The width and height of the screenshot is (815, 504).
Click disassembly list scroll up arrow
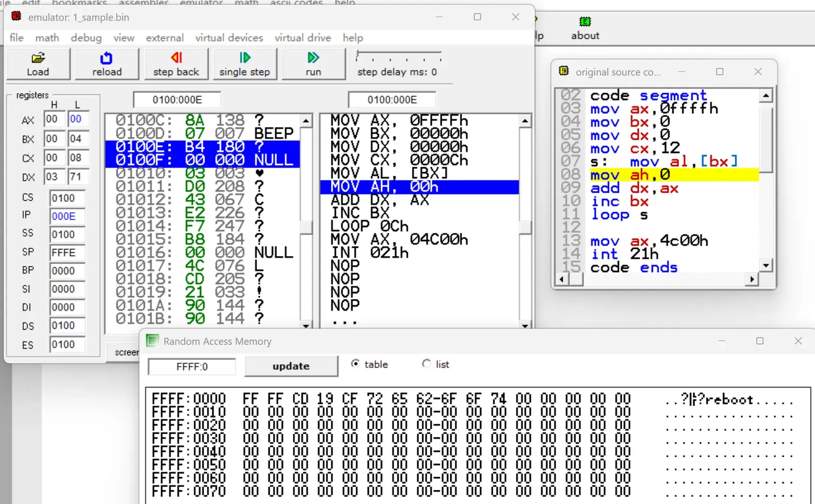click(525, 121)
